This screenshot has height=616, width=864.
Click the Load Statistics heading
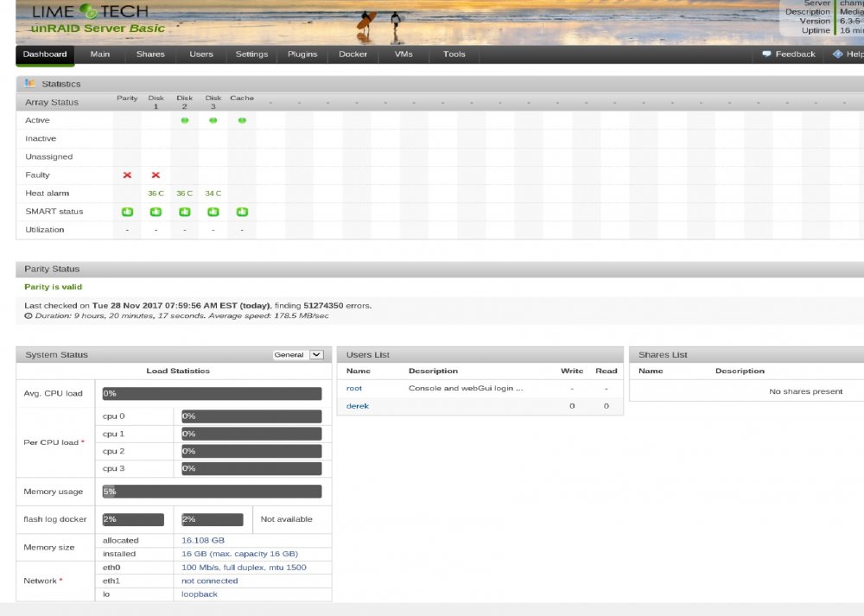[178, 371]
